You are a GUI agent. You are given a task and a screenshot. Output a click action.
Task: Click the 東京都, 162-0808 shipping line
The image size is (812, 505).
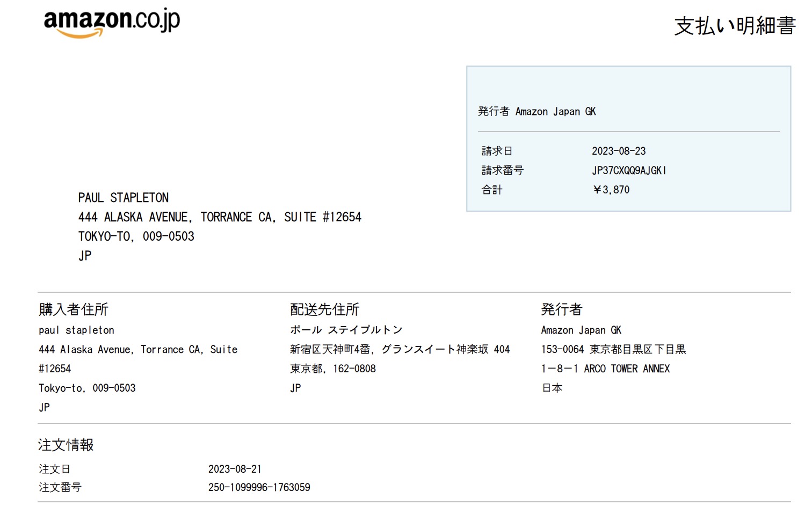point(332,369)
